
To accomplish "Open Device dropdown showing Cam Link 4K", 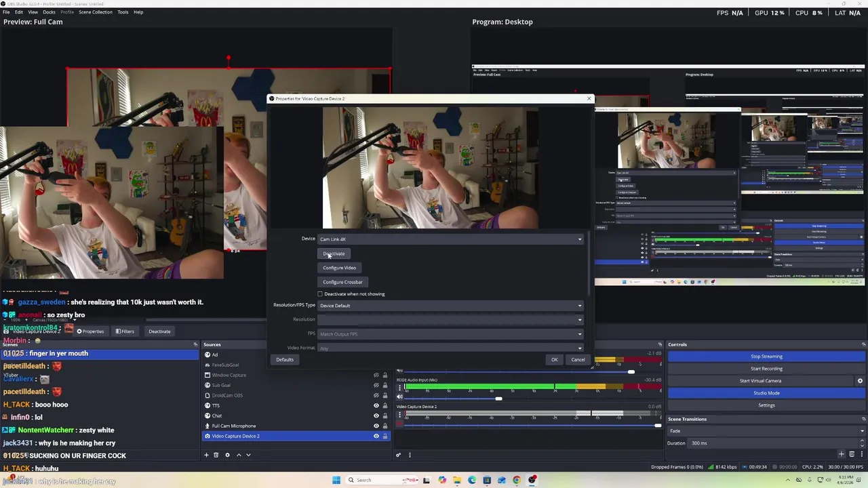I will click(450, 239).
